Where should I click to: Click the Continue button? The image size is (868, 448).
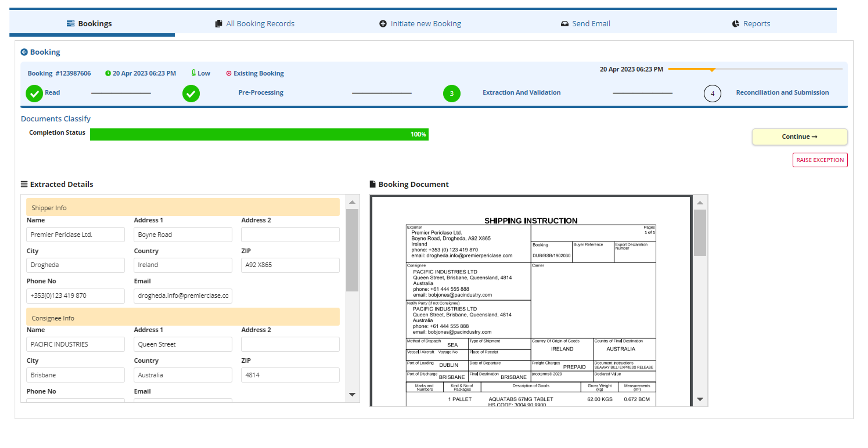click(x=800, y=136)
